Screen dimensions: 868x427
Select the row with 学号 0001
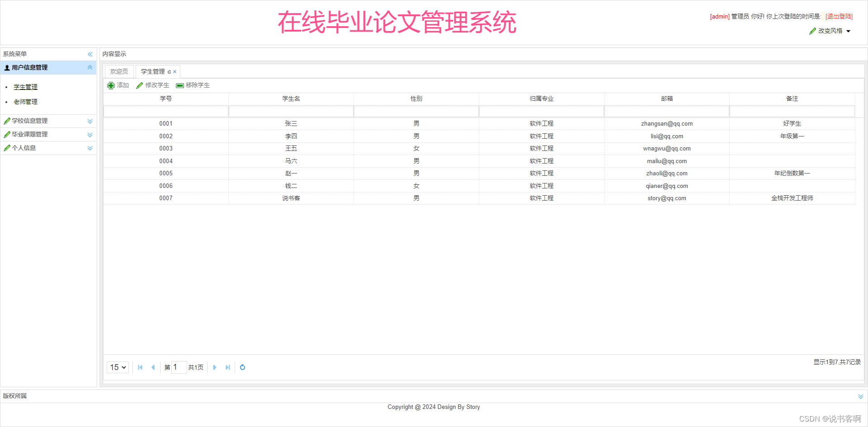pos(479,124)
